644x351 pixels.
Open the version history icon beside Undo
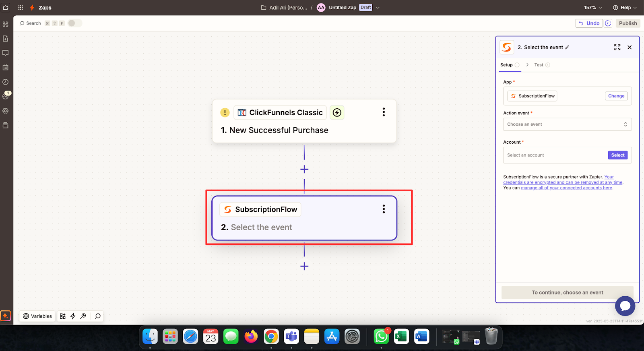click(x=608, y=23)
